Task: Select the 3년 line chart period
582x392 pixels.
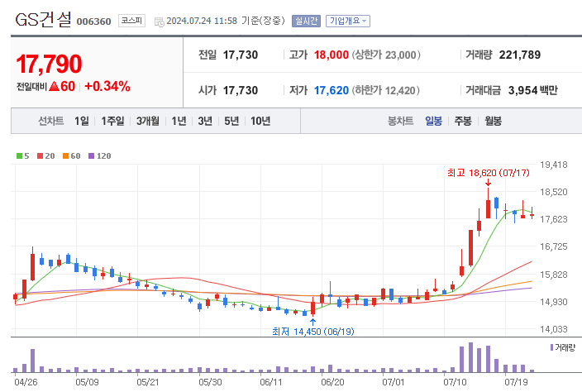Action: click(x=205, y=121)
